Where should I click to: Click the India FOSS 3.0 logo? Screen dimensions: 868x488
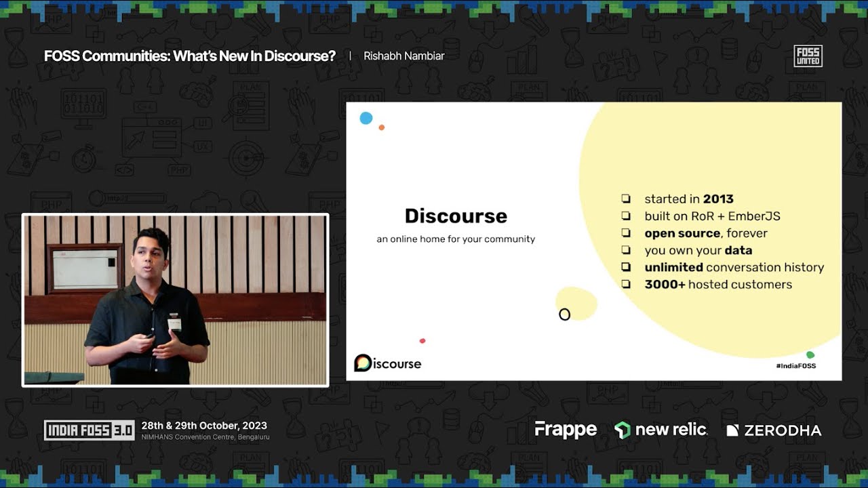(x=89, y=430)
